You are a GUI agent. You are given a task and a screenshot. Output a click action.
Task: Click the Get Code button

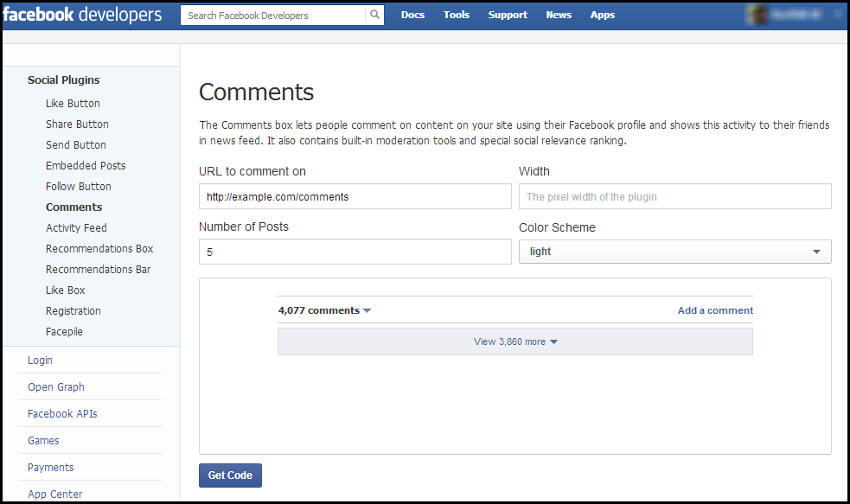(x=230, y=475)
